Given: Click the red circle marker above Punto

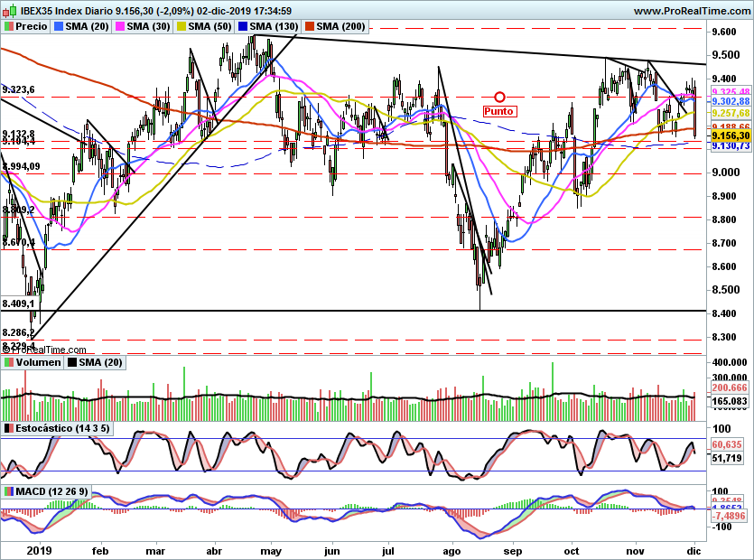Looking at the screenshot, I should coord(499,98).
